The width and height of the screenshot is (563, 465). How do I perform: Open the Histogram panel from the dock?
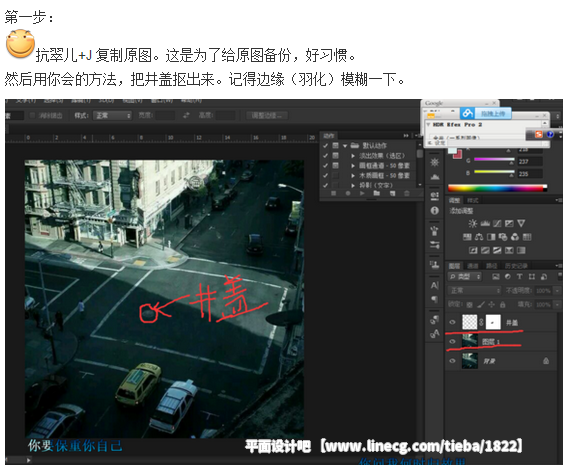(434, 177)
